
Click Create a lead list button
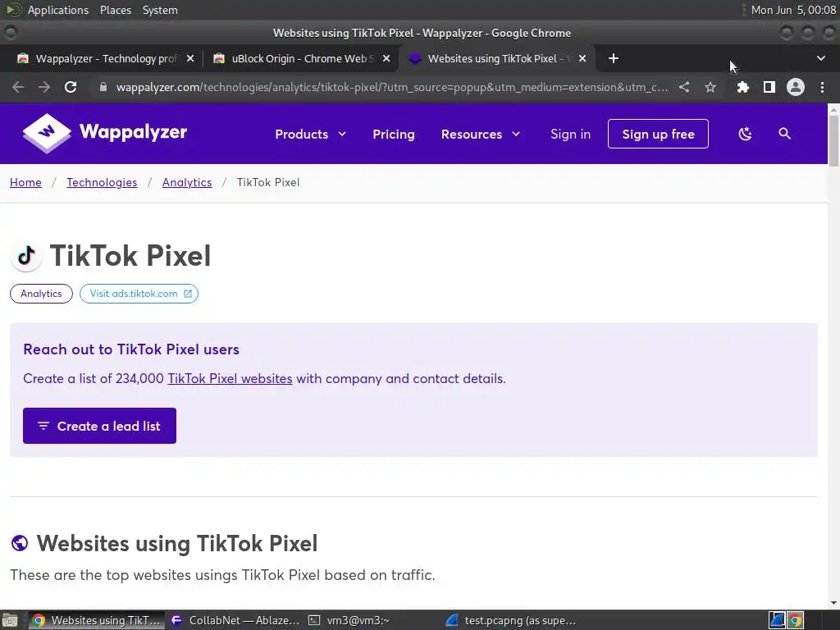pyautogui.click(x=99, y=426)
